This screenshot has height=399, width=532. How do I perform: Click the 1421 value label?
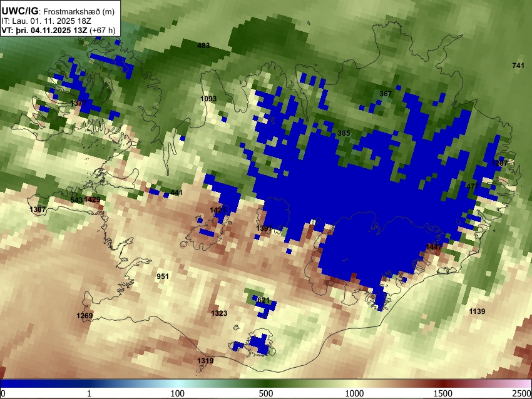point(218,210)
